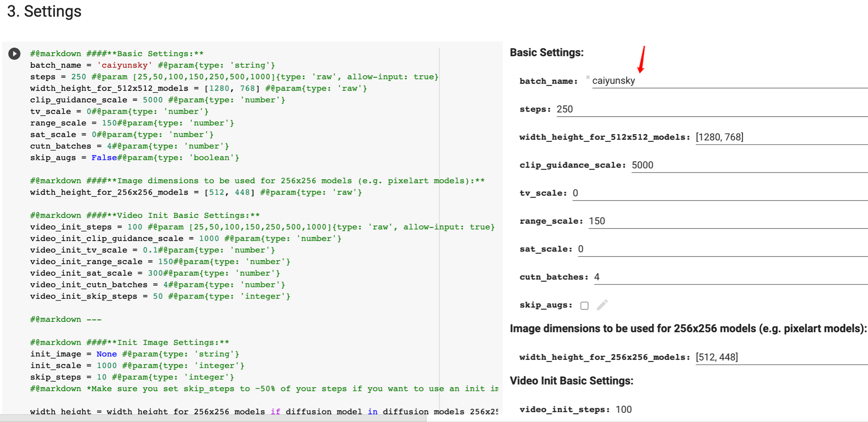Image resolution: width=868 pixels, height=422 pixels.
Task: Click into the tv_scale field
Action: coord(719,193)
